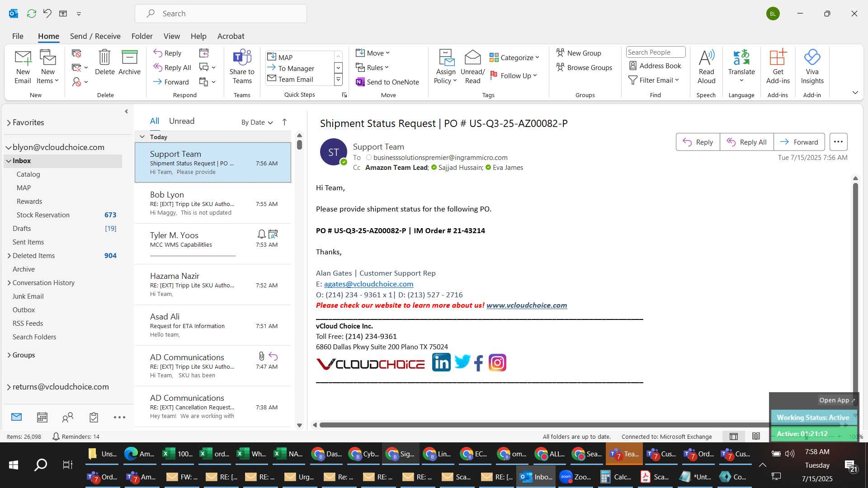Screen dimensions: 868x488
Task: Expand the Groups section
Action: [x=9, y=355]
